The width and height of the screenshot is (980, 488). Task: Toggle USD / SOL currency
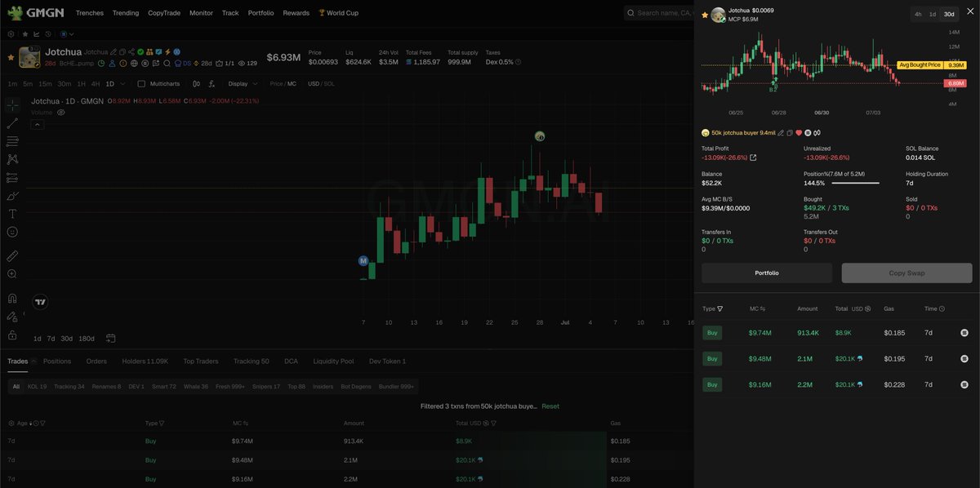[321, 83]
